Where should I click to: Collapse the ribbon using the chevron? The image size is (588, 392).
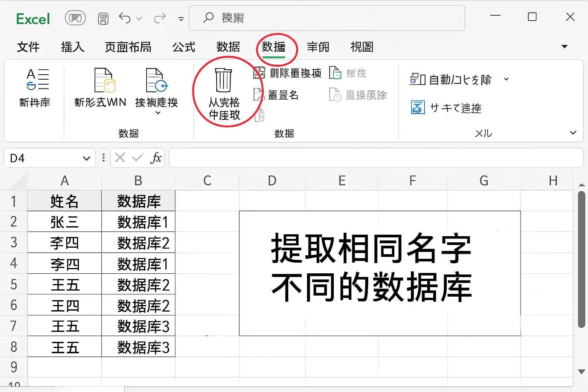pos(573,133)
